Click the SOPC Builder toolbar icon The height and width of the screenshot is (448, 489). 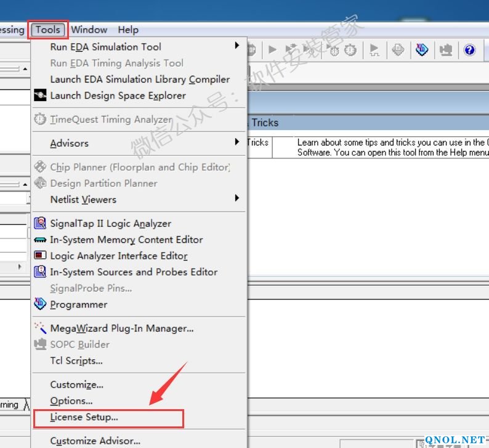click(x=445, y=50)
